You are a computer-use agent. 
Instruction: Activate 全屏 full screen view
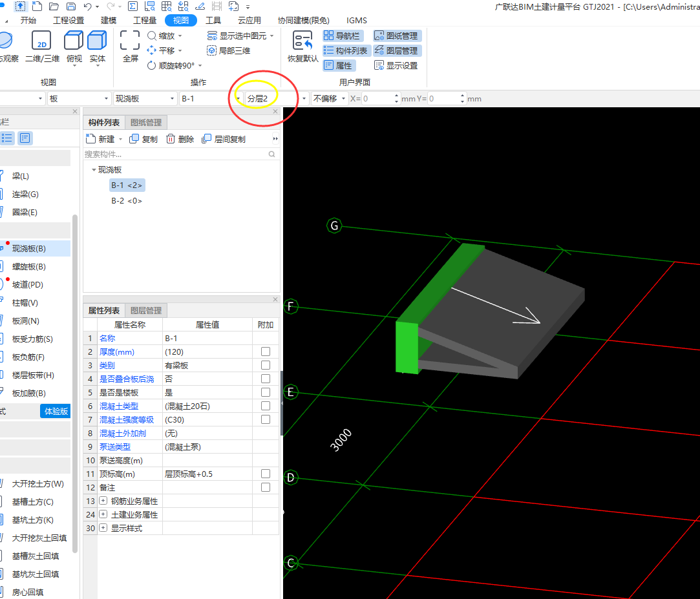click(130, 47)
